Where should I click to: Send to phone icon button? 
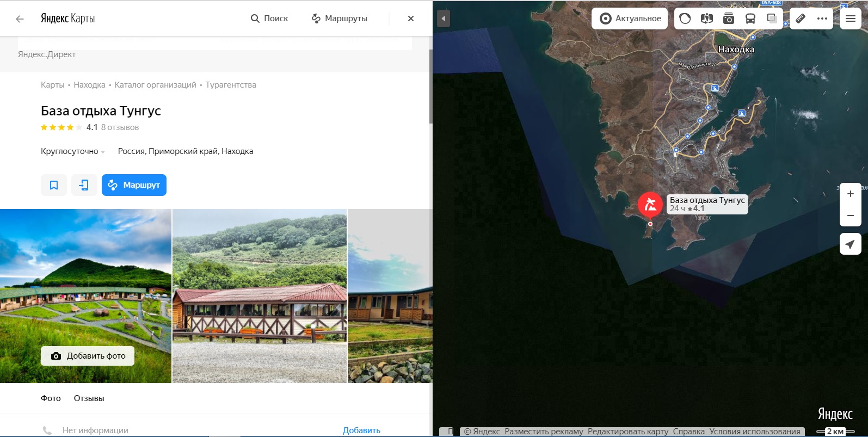click(84, 185)
